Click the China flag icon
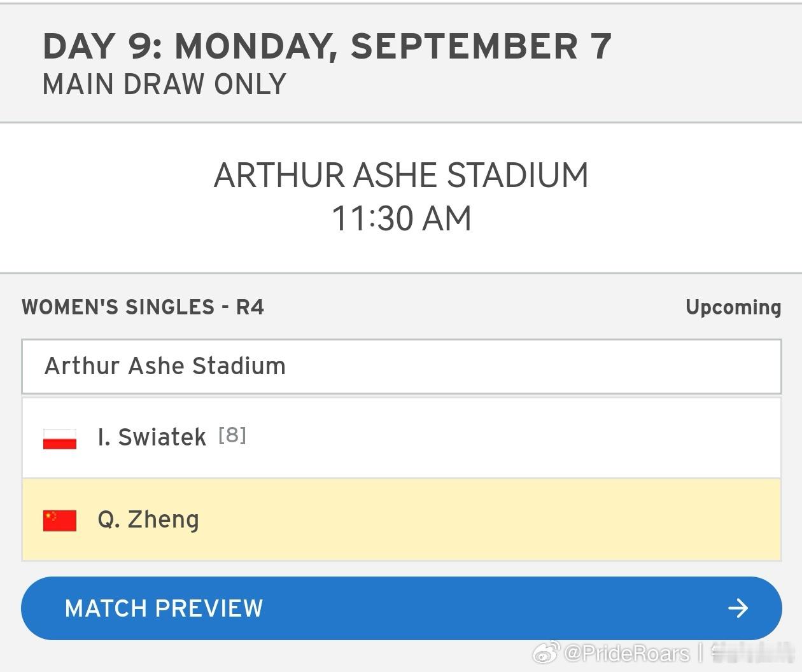The height and width of the screenshot is (672, 802). 60,521
